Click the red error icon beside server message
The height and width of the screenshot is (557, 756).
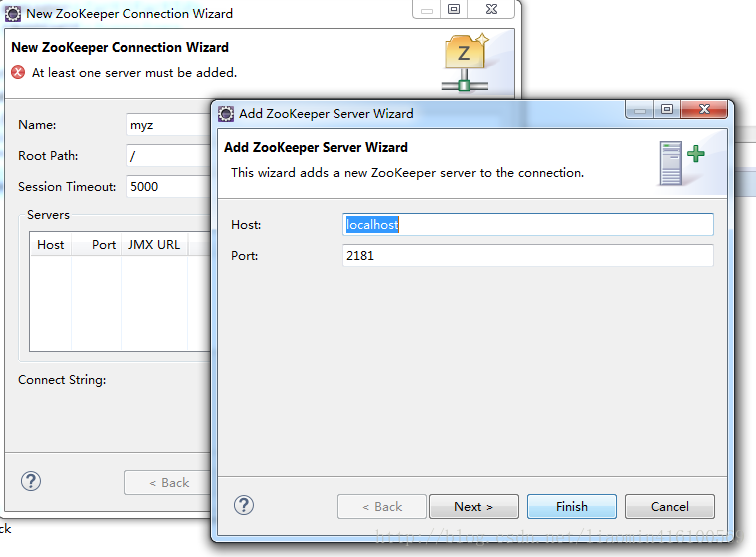tap(18, 72)
